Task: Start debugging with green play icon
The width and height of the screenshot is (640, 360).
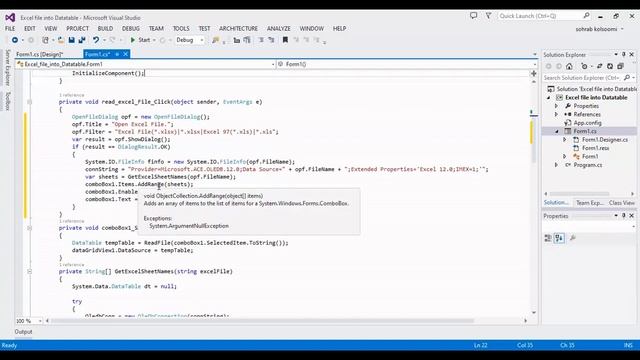Action: pyautogui.click(x=132, y=40)
